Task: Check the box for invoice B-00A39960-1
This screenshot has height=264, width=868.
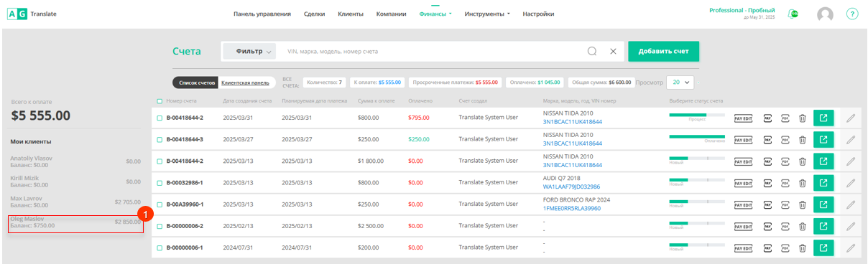Action: 160,204
